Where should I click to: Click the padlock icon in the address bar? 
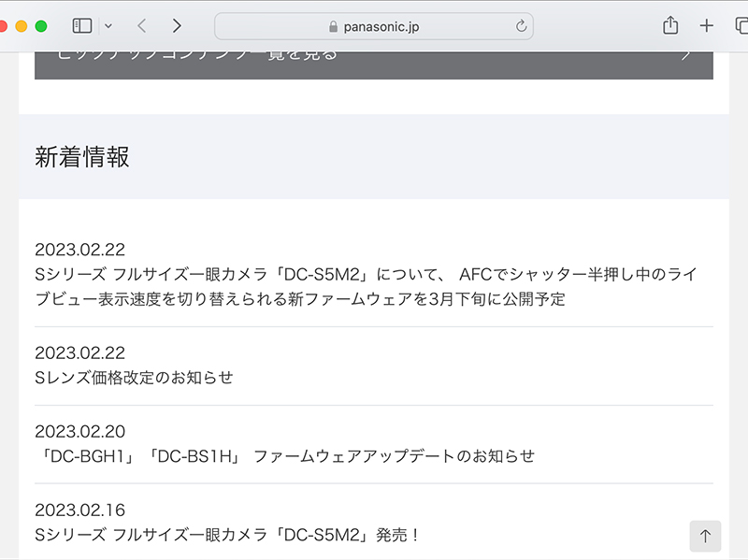pos(335,26)
